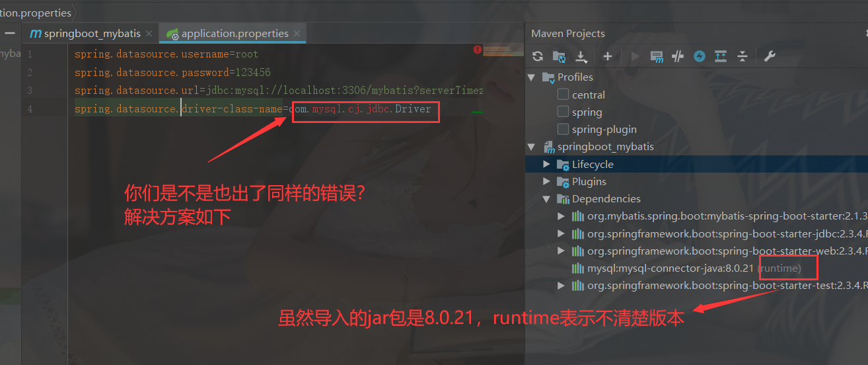The width and height of the screenshot is (868, 365).
Task: Collapse the Dependencies node
Action: (x=546, y=198)
